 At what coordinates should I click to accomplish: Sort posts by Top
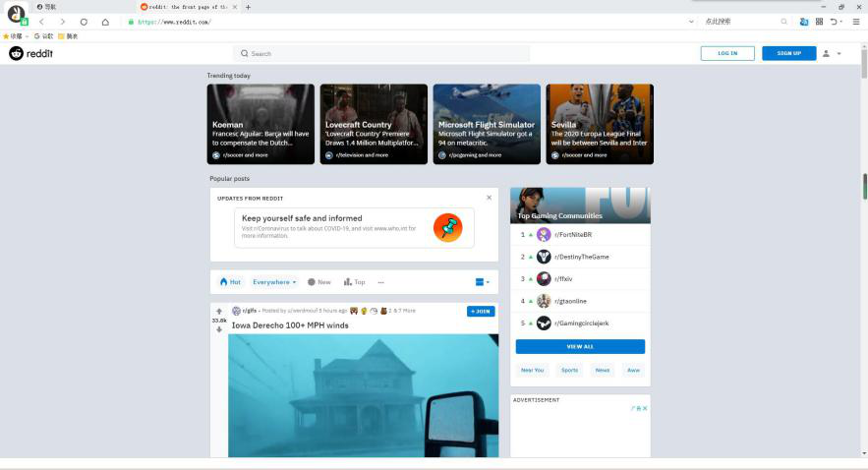pyautogui.click(x=354, y=282)
